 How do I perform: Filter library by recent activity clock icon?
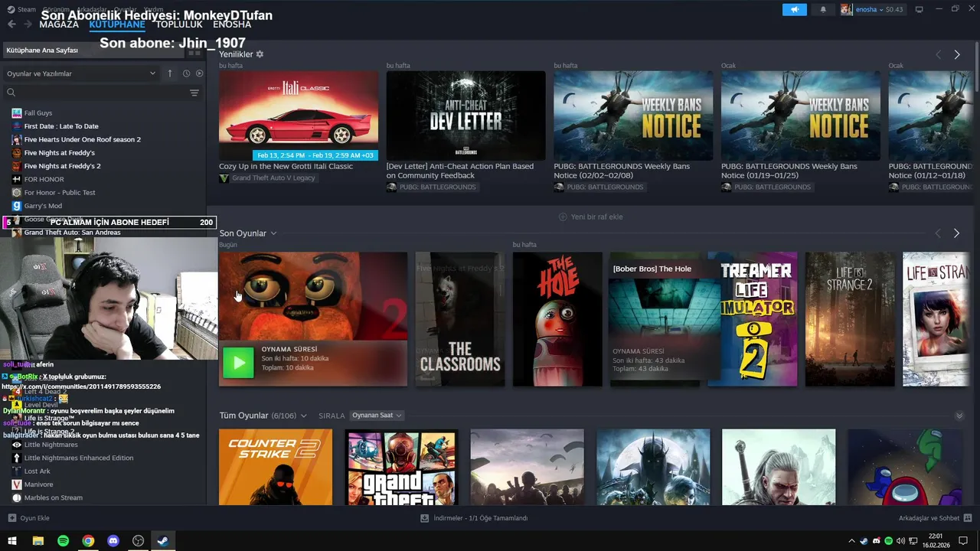click(x=186, y=73)
